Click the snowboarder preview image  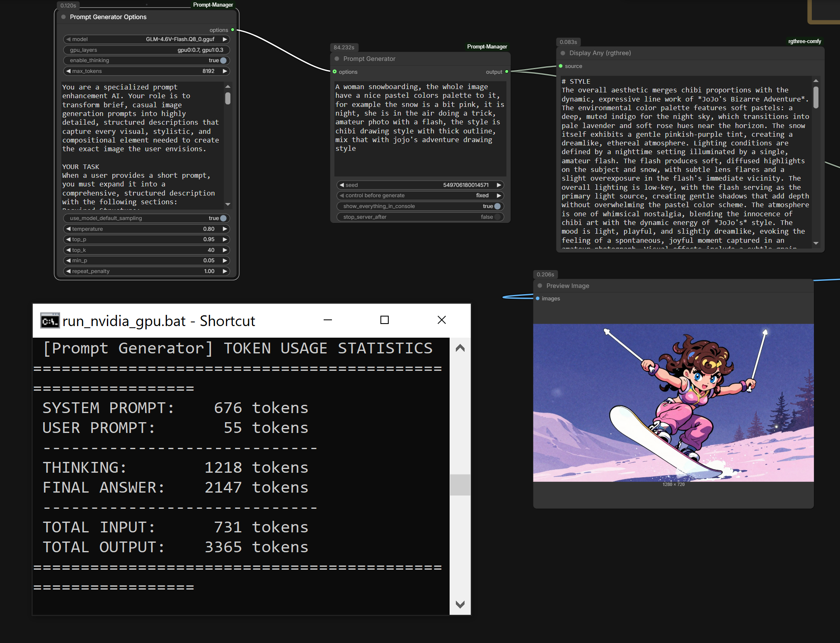[x=673, y=402]
